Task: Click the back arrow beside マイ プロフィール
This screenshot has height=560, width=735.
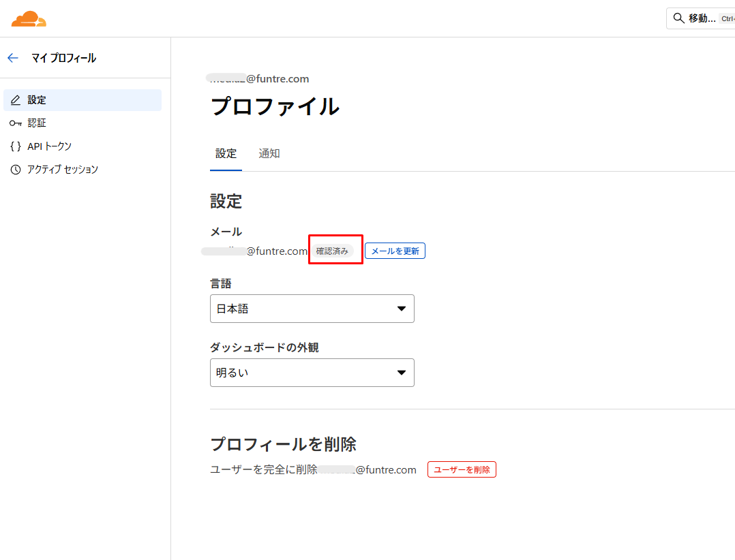Action: click(x=13, y=58)
